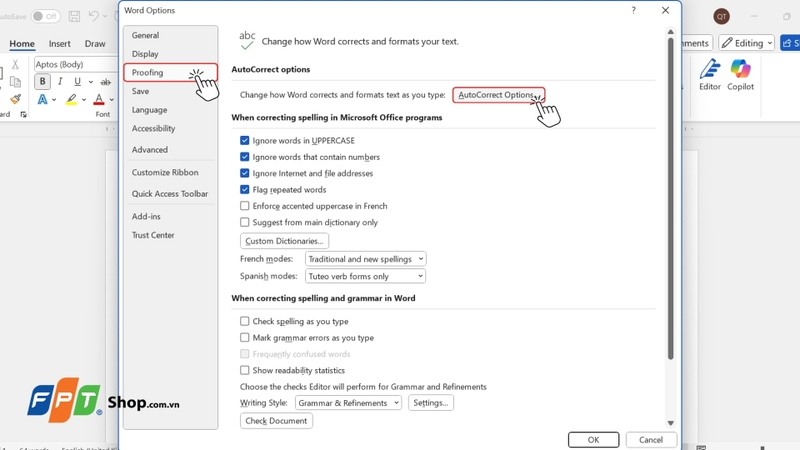Click the Underline formatting icon
The width and height of the screenshot is (800, 450).
(x=77, y=82)
